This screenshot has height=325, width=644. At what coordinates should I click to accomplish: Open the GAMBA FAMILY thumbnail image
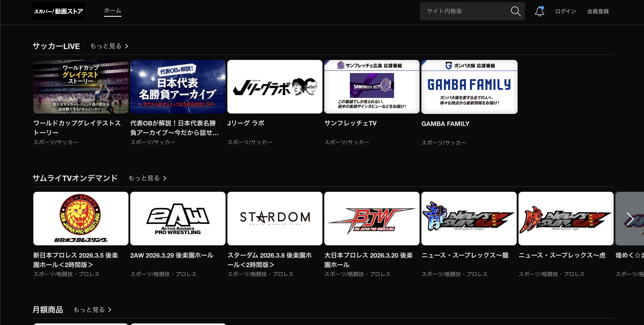469,87
